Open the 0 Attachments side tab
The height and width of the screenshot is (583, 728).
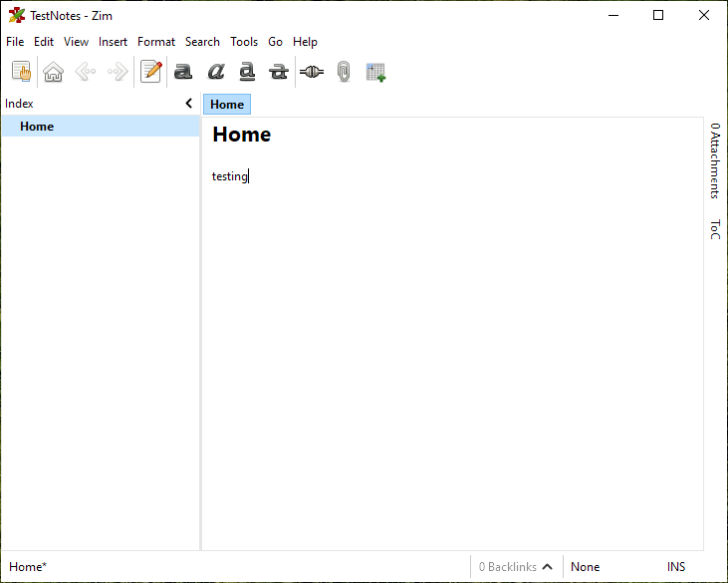click(715, 160)
